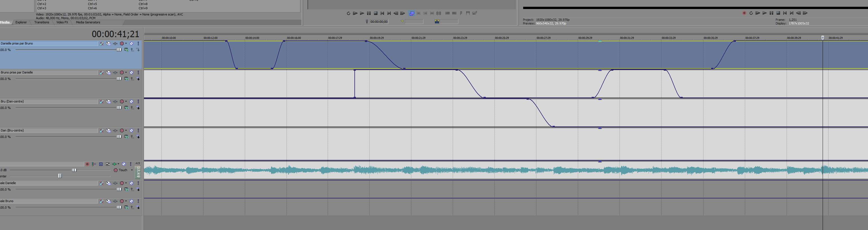Viewport: 868px width, 230px height.
Task: Go to start in the trimmer
Action: [x=383, y=13]
